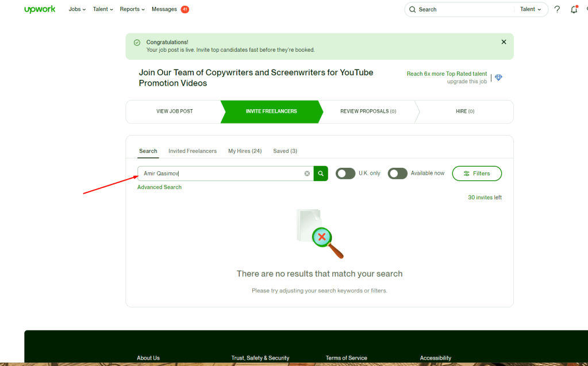This screenshot has width=588, height=366.
Task: Open the notifications bell icon
Action: tap(574, 9)
